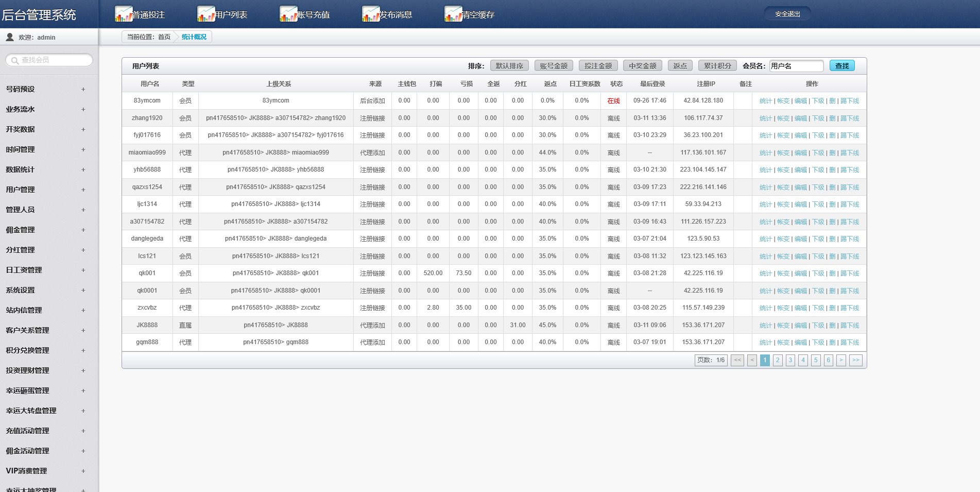Click 删 for user yhb56888

pos(832,170)
